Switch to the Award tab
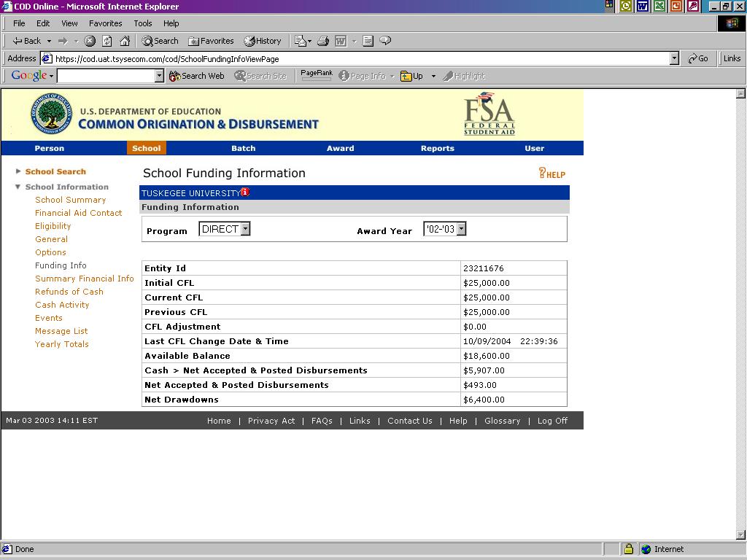The image size is (747, 560). pyautogui.click(x=340, y=148)
